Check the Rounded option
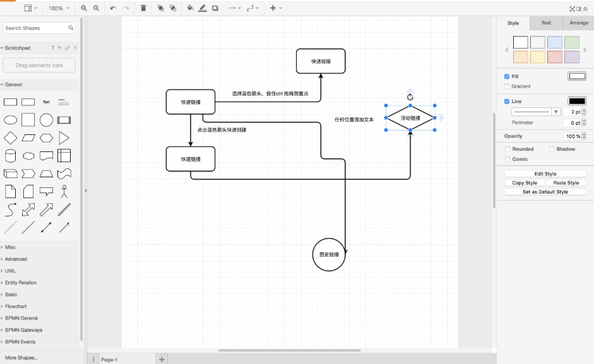594x364 pixels. 508,149
